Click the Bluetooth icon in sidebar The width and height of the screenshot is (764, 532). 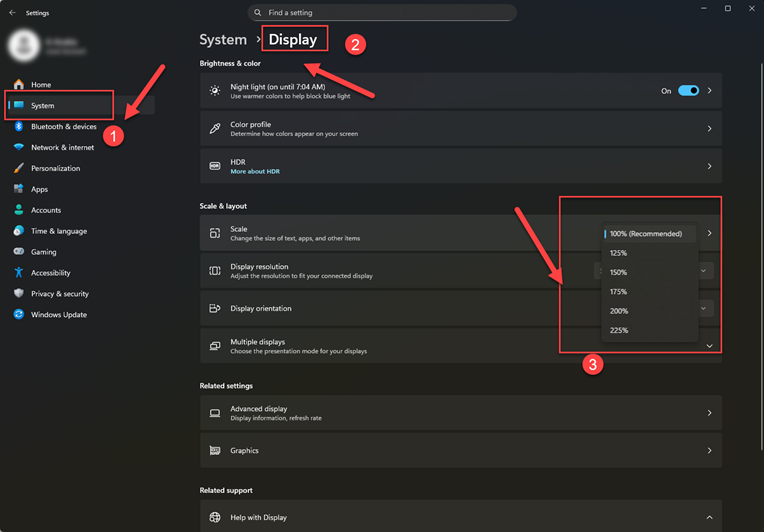[x=19, y=126]
